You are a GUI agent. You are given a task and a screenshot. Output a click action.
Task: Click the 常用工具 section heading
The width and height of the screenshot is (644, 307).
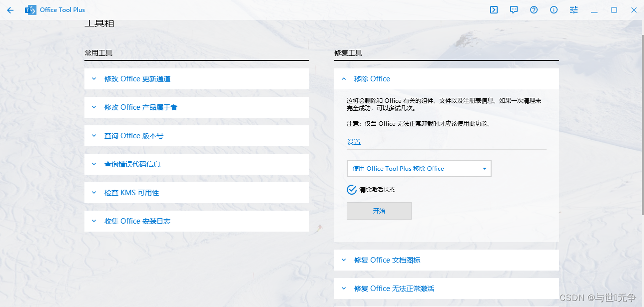pyautogui.click(x=98, y=52)
